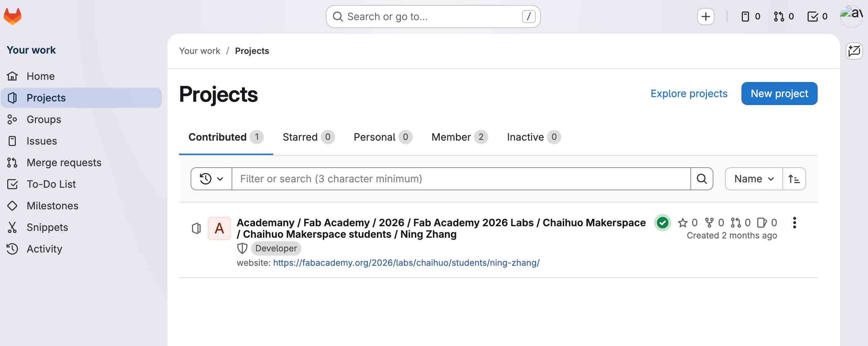The height and width of the screenshot is (346, 868).
Task: Click the New project button
Action: coord(779,94)
